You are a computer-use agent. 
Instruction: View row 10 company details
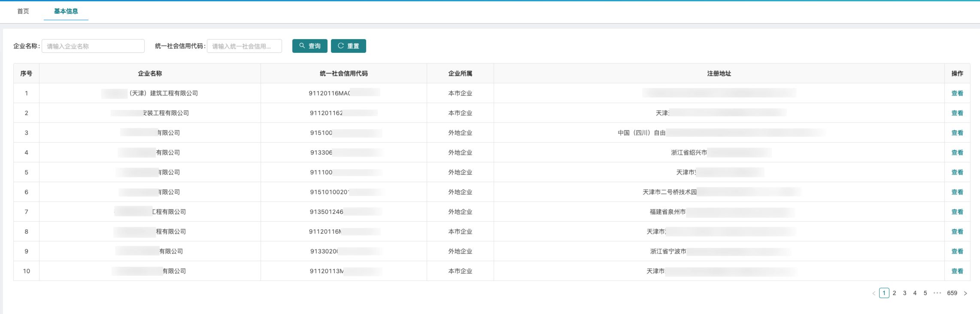pos(957,271)
